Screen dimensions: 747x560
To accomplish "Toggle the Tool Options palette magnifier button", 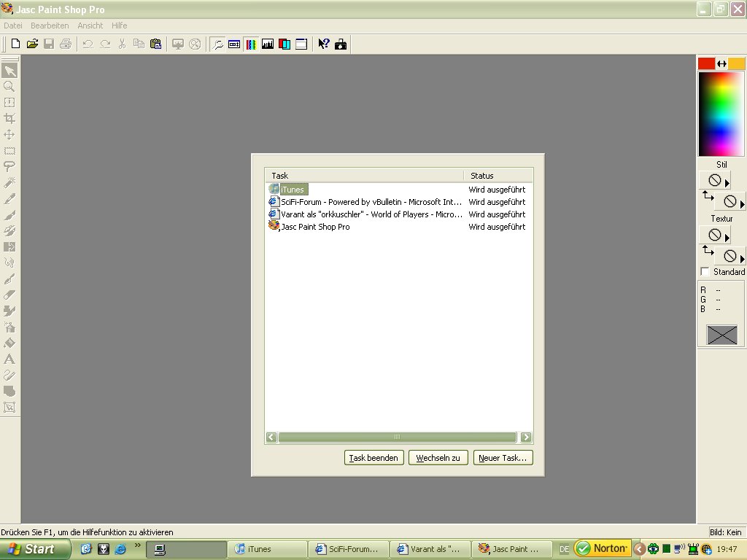I will (217, 44).
